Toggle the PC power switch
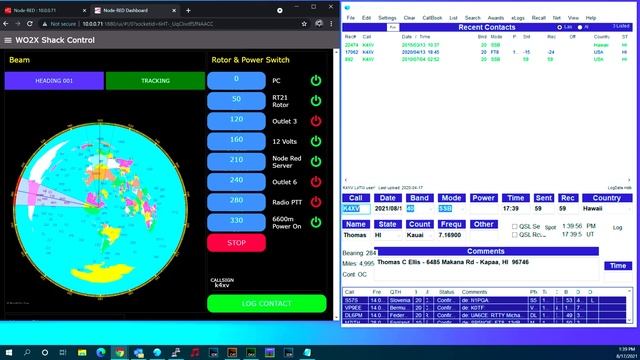Viewport: 640px width, 360px height. (316, 80)
